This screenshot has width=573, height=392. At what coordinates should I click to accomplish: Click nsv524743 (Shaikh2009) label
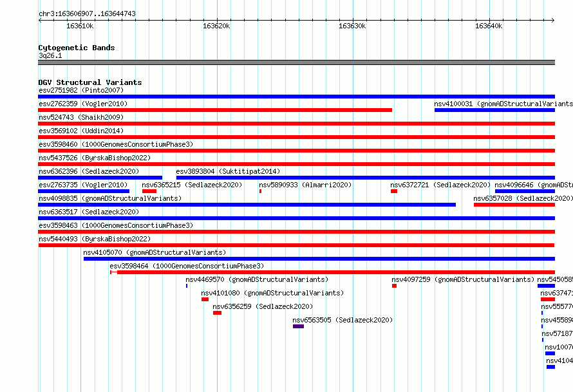[x=81, y=117]
